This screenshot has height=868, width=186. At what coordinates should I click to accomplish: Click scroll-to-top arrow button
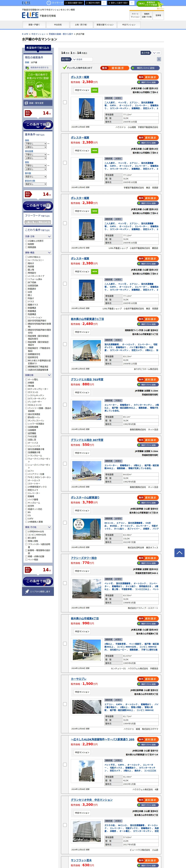tap(179, 553)
